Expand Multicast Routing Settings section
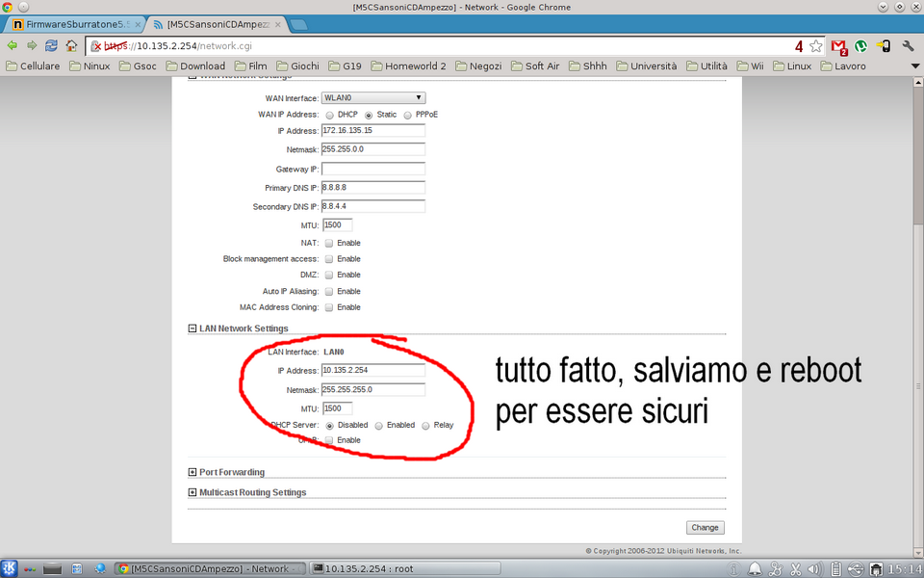Image resolution: width=924 pixels, height=578 pixels. [x=192, y=492]
